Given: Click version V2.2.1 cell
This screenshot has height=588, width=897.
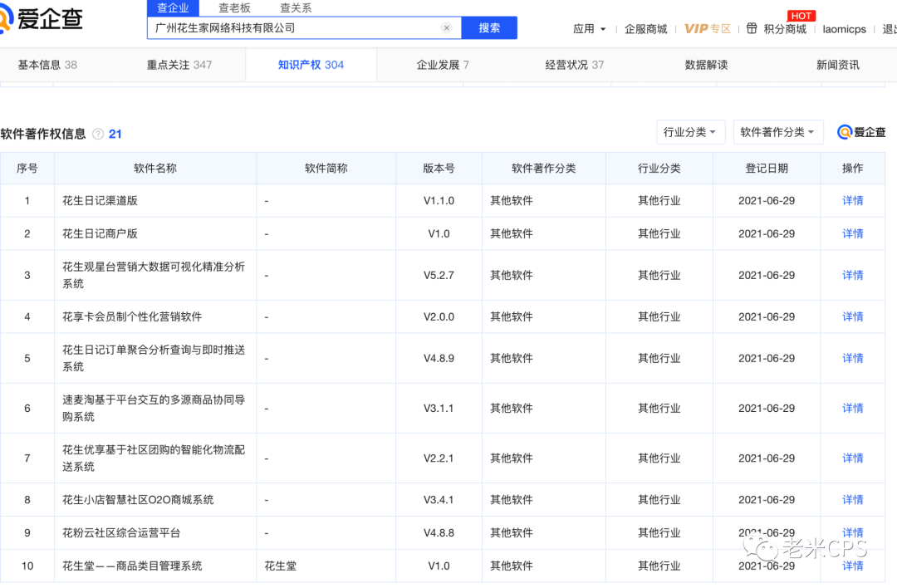Looking at the screenshot, I should pyautogui.click(x=439, y=458).
